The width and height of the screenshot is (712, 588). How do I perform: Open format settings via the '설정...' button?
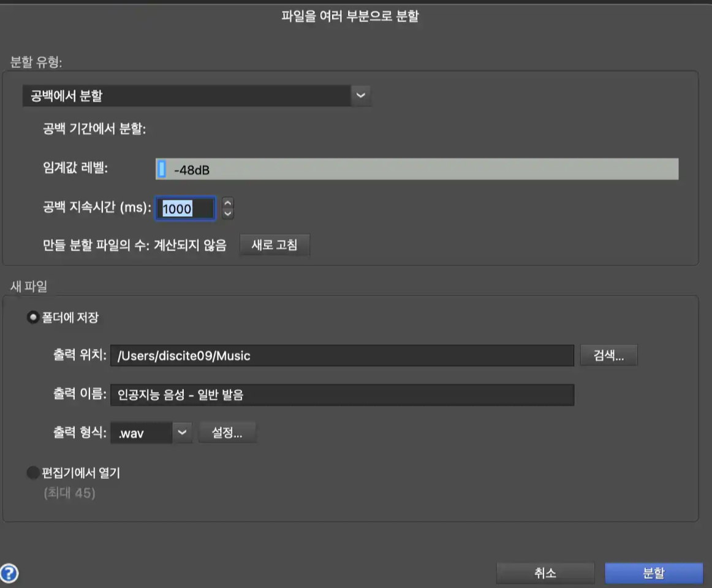(227, 432)
